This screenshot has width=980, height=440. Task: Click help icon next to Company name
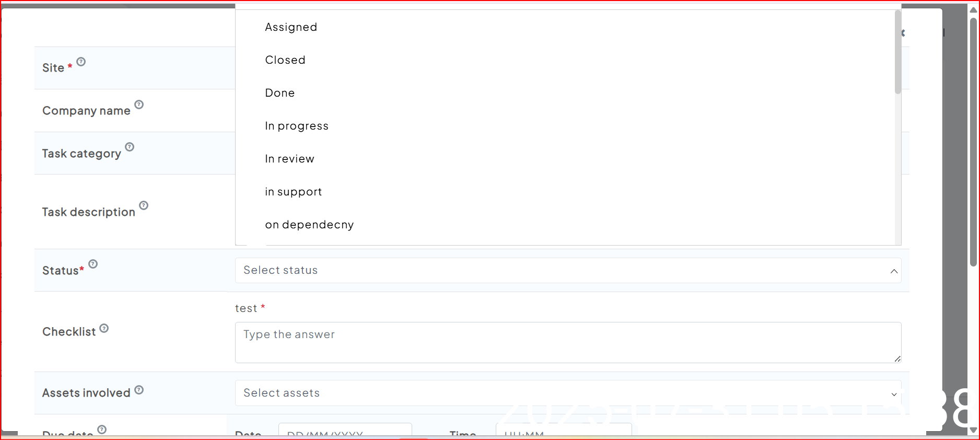139,105
